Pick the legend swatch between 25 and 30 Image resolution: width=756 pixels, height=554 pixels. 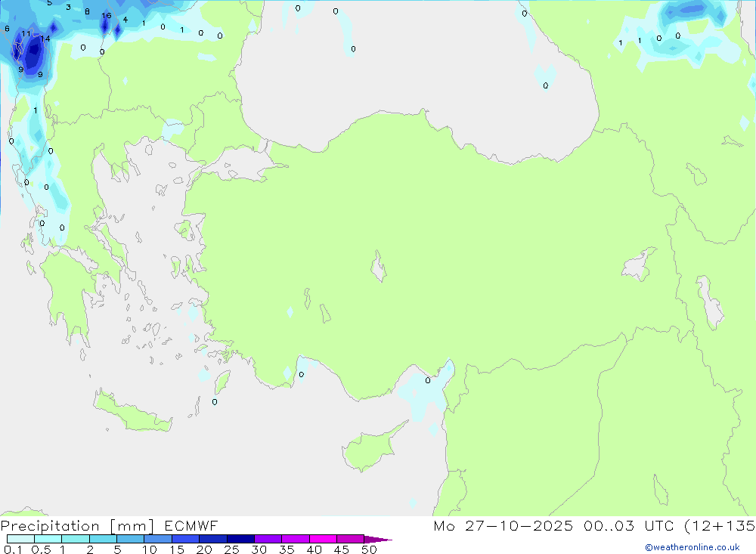point(240,539)
